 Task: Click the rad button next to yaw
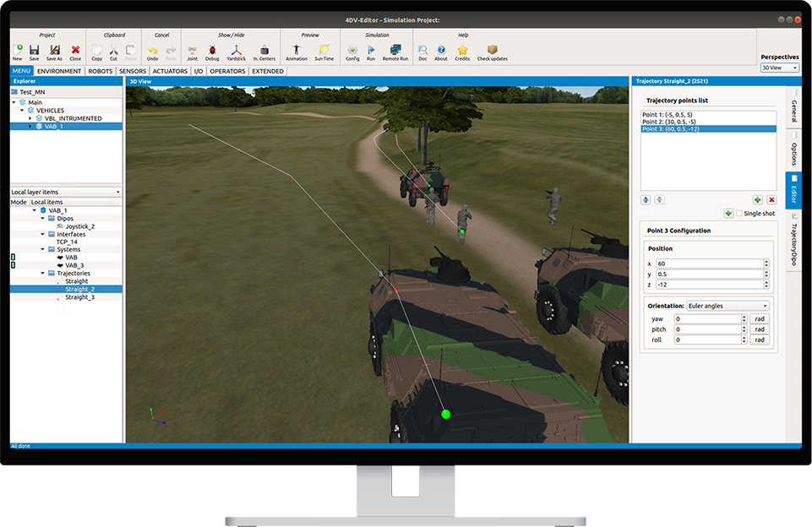[x=760, y=319]
